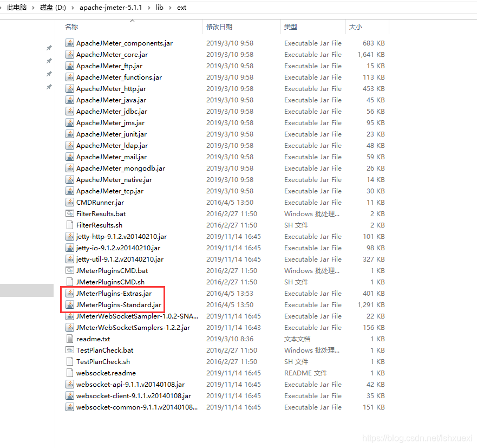Click the ApacheJMeter_junit.jar file icon
This screenshot has width=477, height=448.
point(70,134)
